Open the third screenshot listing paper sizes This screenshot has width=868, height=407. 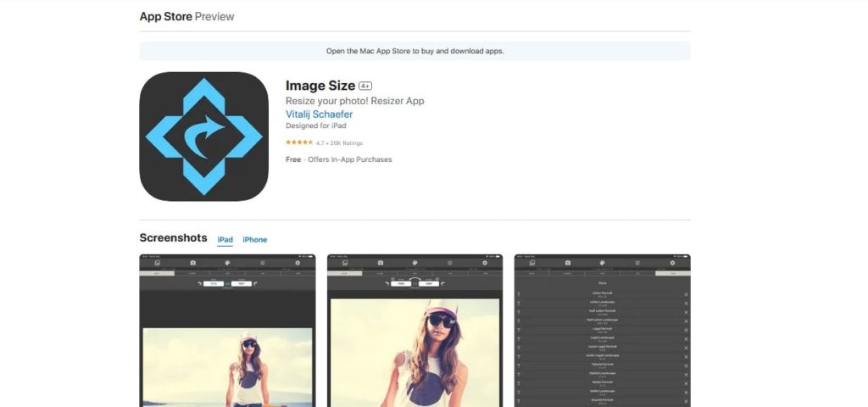pyautogui.click(x=603, y=331)
